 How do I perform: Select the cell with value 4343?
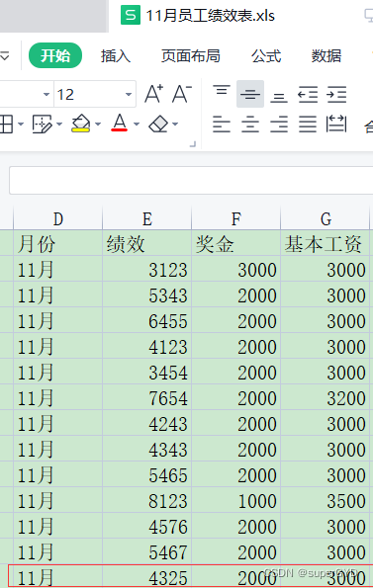pos(147,449)
